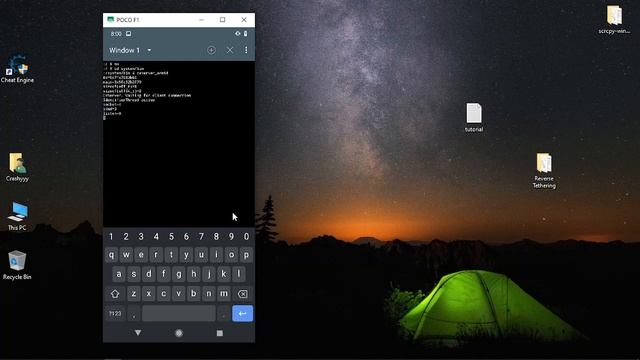Tap the t key
Viewport: 640px width, 360px height.
171,255
